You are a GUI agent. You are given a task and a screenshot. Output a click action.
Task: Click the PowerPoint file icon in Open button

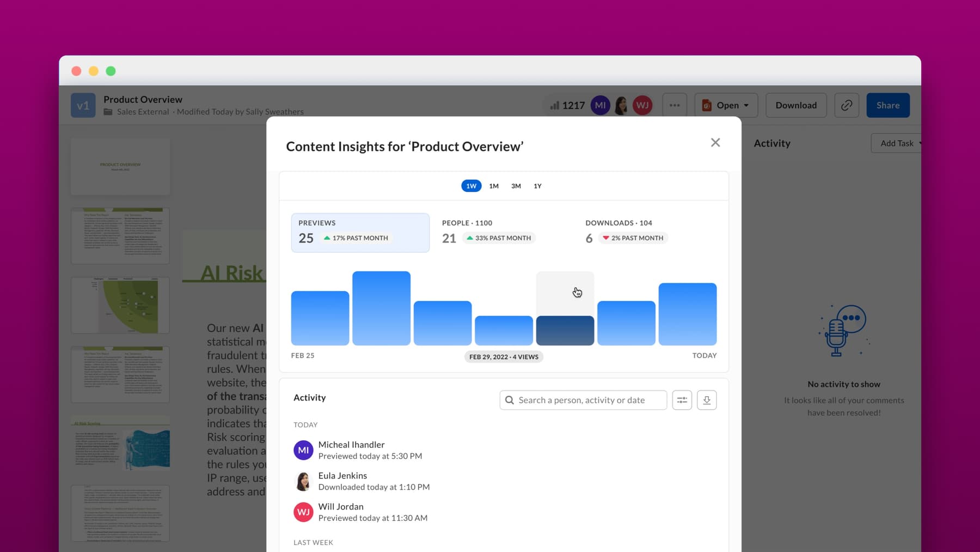706,105
